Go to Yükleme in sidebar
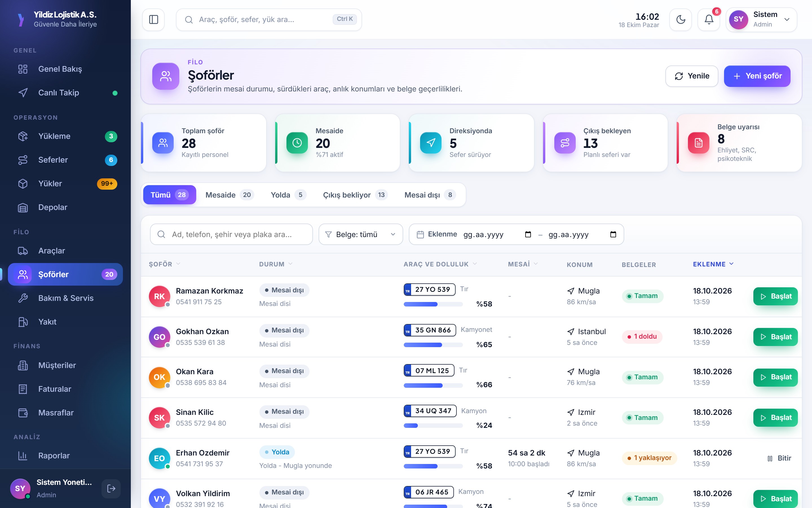This screenshot has height=508, width=812. point(65,136)
